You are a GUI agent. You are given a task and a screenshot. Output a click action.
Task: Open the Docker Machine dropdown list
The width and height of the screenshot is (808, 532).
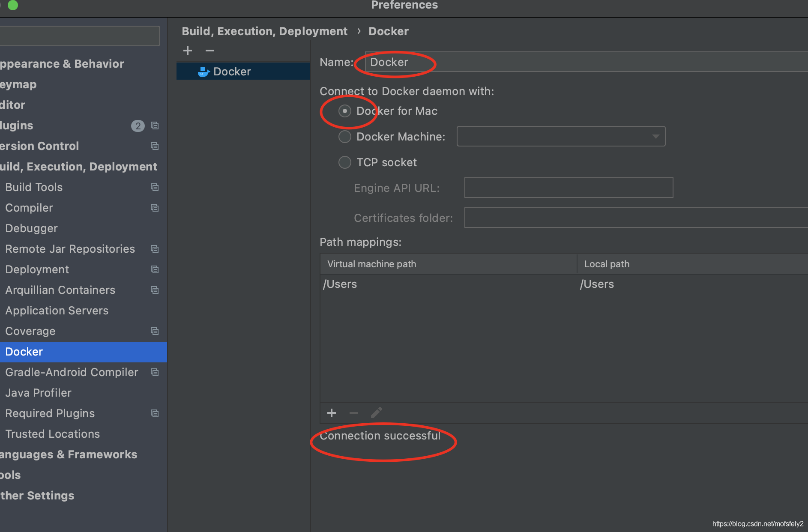coord(561,136)
